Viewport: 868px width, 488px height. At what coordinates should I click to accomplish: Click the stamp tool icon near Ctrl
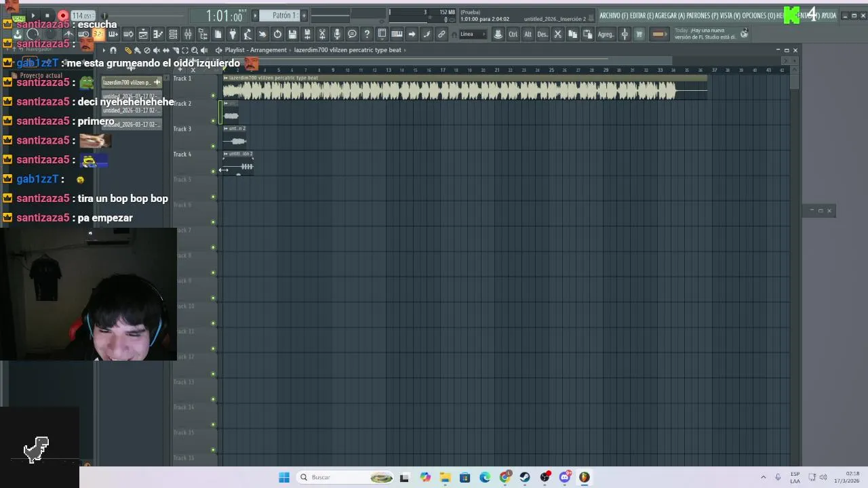(497, 34)
